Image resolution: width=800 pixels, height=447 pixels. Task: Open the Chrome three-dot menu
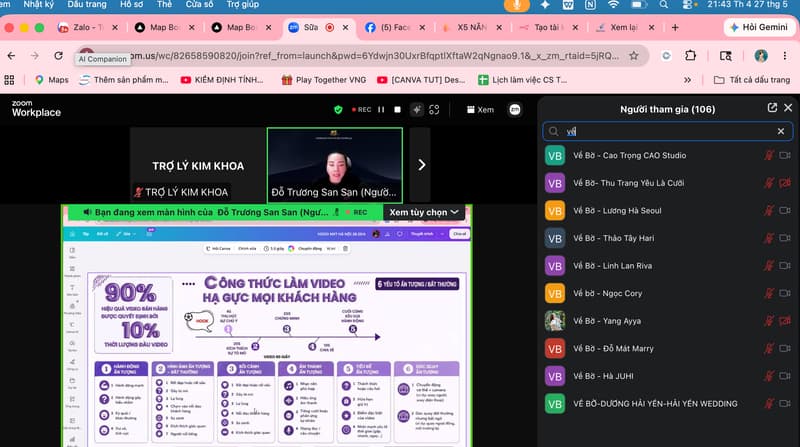coord(785,56)
